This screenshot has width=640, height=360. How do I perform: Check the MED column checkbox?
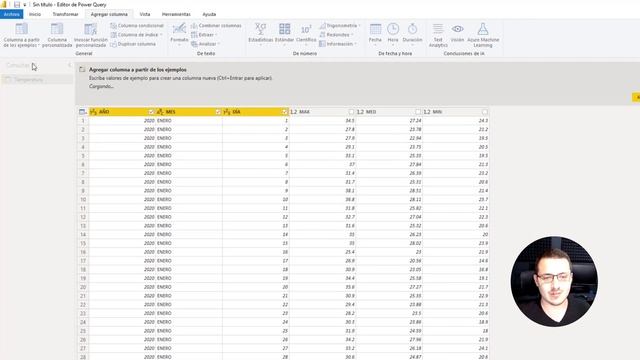(x=418, y=112)
